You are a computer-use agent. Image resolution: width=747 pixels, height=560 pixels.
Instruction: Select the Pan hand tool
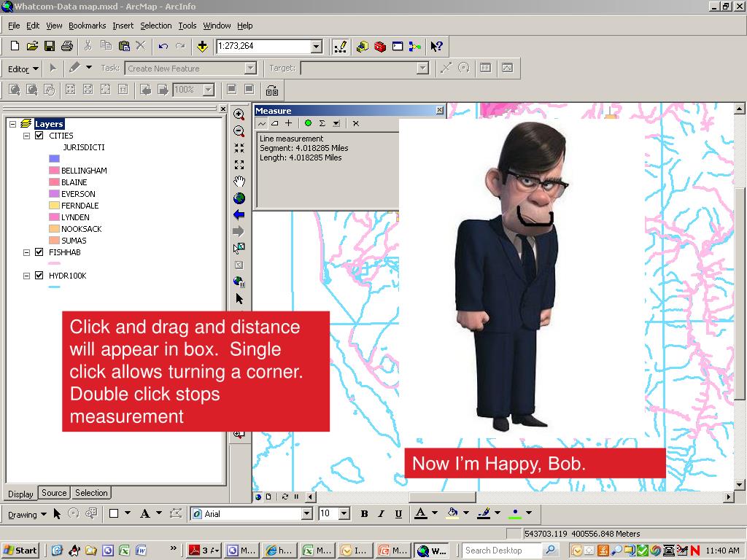click(239, 182)
